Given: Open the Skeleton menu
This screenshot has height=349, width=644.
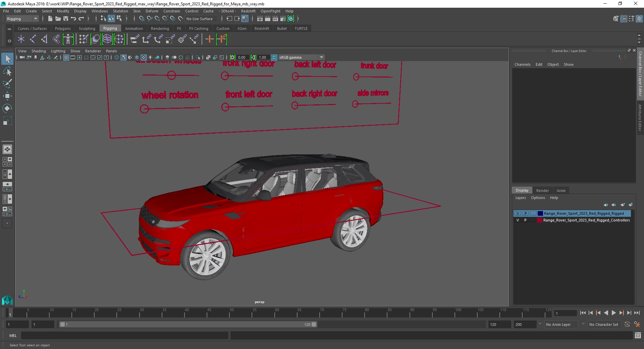Looking at the screenshot, I should pyautogui.click(x=120, y=11).
